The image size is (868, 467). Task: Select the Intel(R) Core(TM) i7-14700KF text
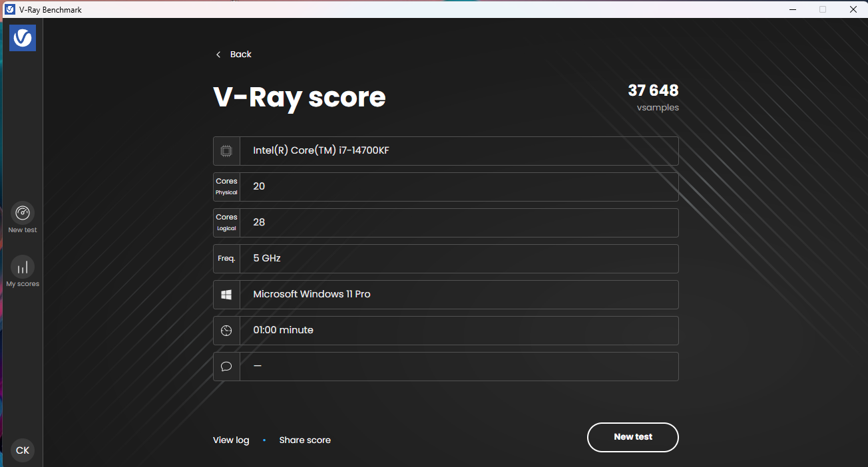point(321,150)
